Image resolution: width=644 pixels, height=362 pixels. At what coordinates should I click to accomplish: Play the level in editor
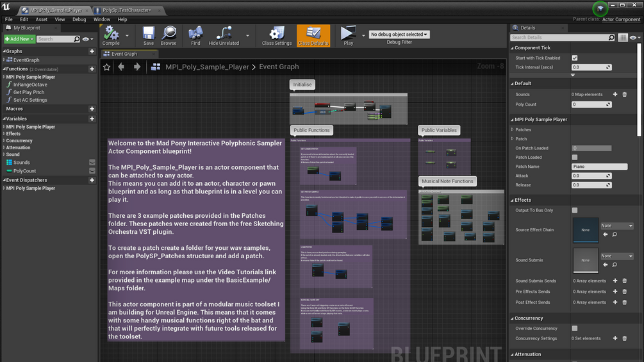(x=349, y=35)
